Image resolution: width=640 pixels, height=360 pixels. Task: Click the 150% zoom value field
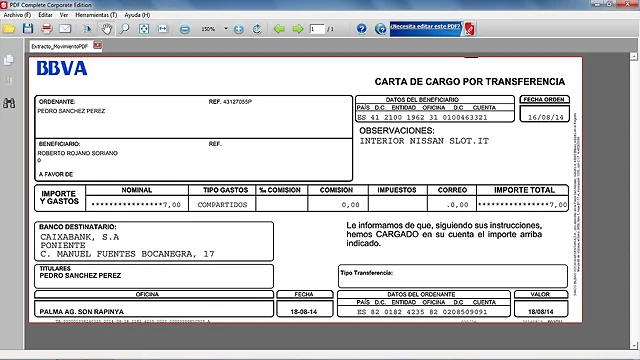tap(208, 29)
